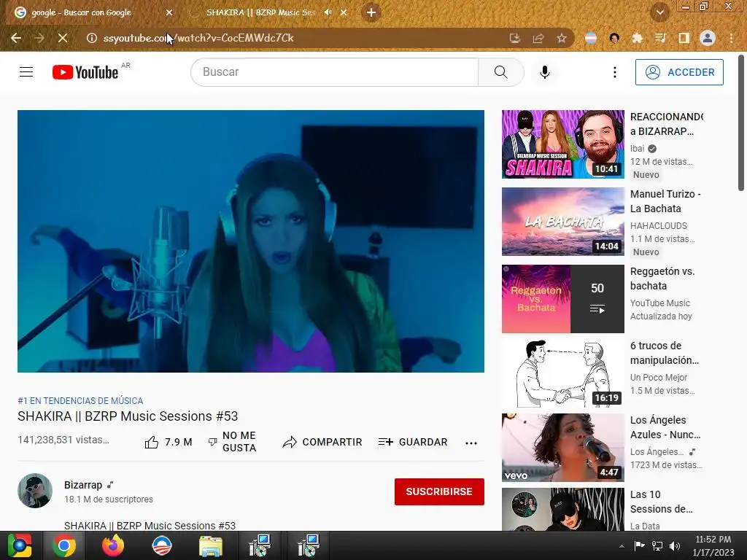Viewport: 747px width, 560px height.
Task: Open Manuel Turizo La Bachata thumbnail
Action: click(562, 222)
